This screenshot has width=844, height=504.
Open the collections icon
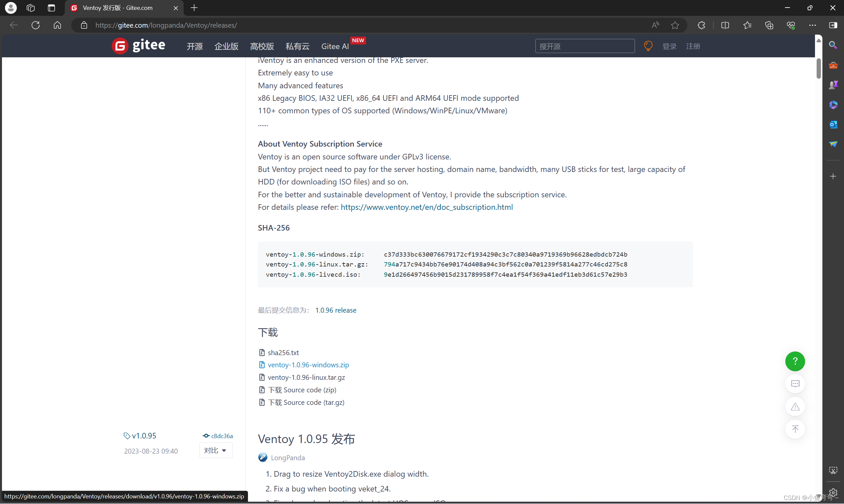pyautogui.click(x=769, y=25)
